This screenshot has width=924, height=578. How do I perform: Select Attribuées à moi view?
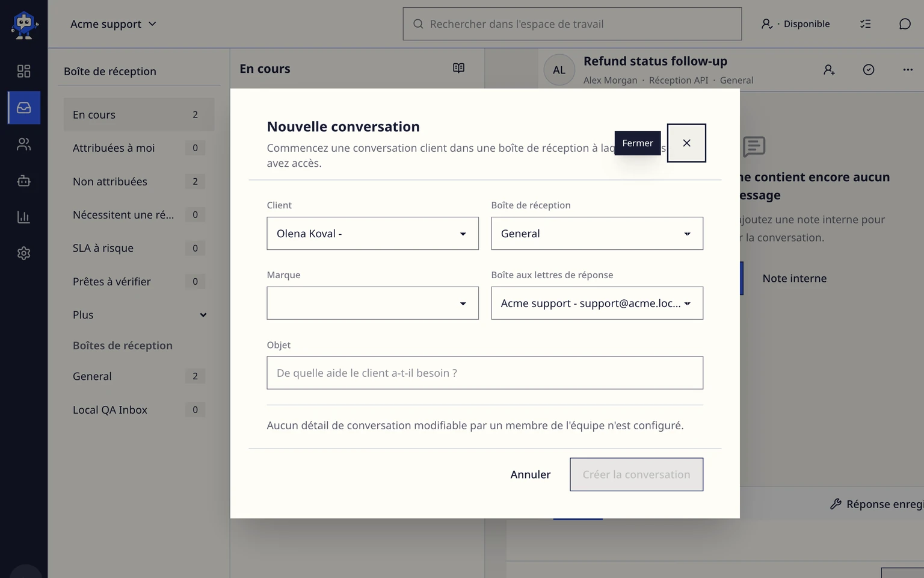tap(139, 148)
